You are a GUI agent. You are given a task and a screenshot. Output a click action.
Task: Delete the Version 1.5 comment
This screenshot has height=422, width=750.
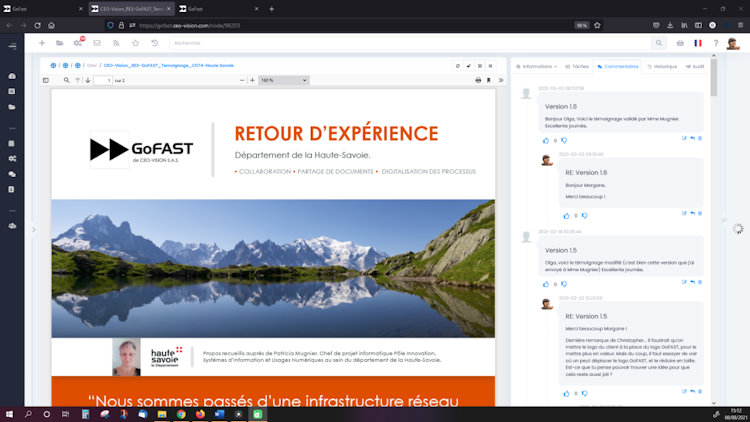tap(700, 282)
